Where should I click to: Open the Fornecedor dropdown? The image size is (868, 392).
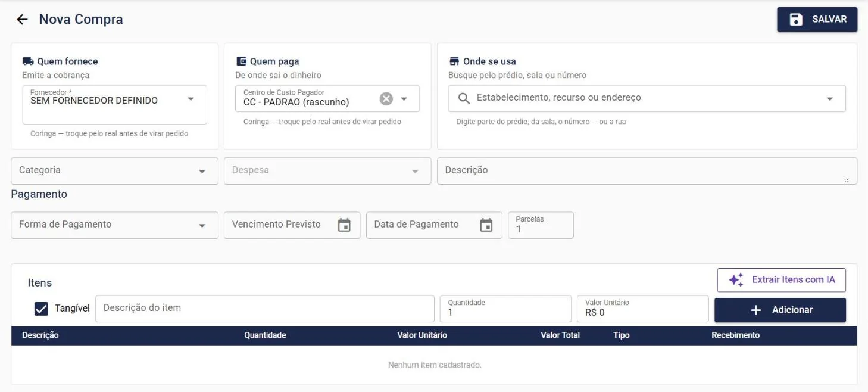[x=115, y=105]
